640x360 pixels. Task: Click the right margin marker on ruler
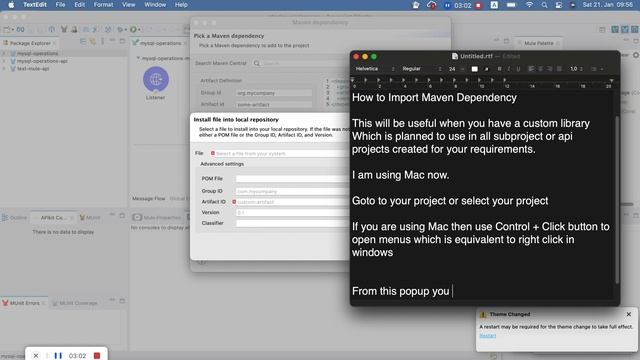point(611,80)
